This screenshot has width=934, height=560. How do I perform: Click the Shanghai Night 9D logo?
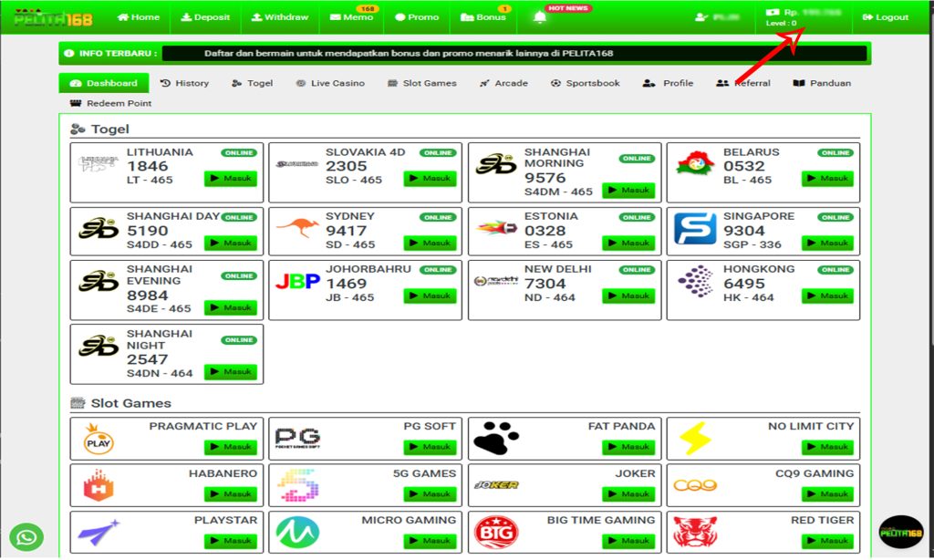(99, 347)
